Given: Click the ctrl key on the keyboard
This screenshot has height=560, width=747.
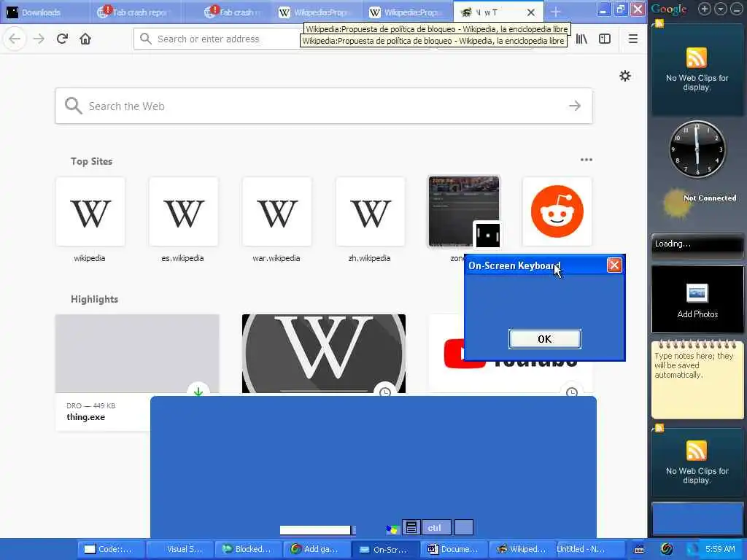Looking at the screenshot, I should click(x=436, y=528).
